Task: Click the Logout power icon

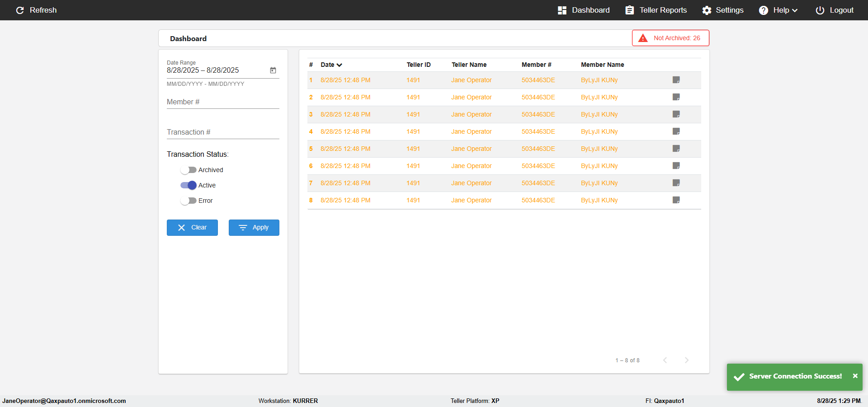Action: [x=820, y=10]
